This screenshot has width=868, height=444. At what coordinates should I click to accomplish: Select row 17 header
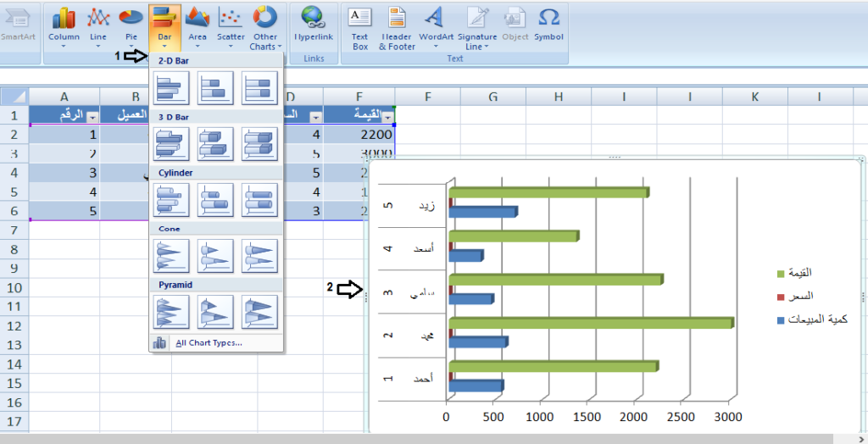point(14,421)
